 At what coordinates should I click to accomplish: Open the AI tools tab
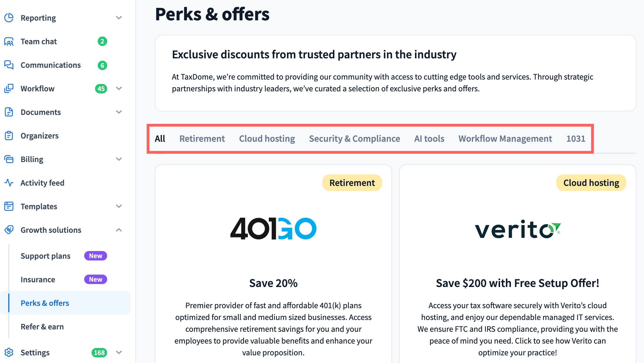pos(429,138)
